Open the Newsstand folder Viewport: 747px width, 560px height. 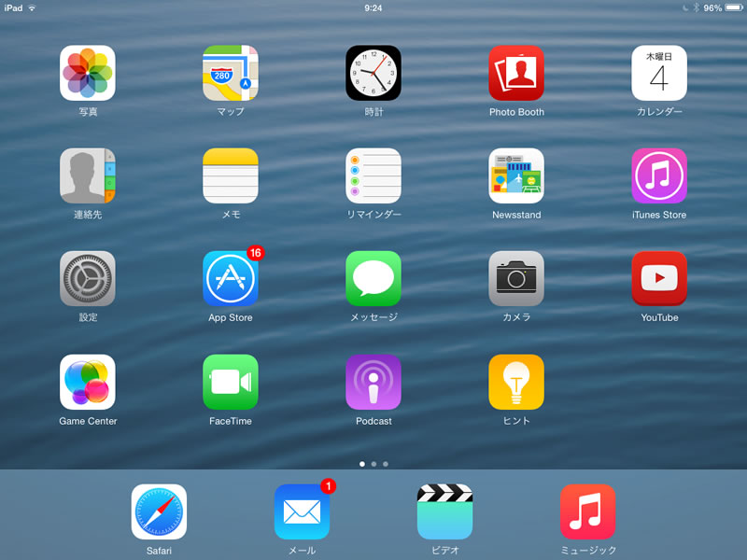click(x=516, y=175)
